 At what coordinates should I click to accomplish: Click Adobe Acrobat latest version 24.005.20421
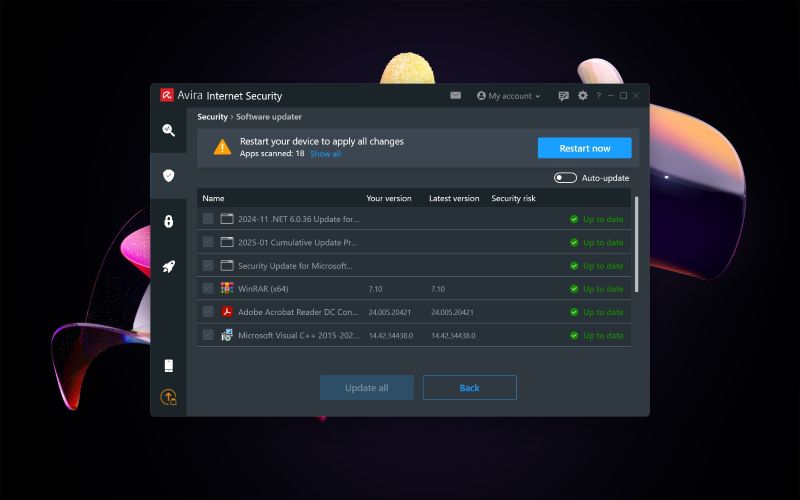pos(452,312)
